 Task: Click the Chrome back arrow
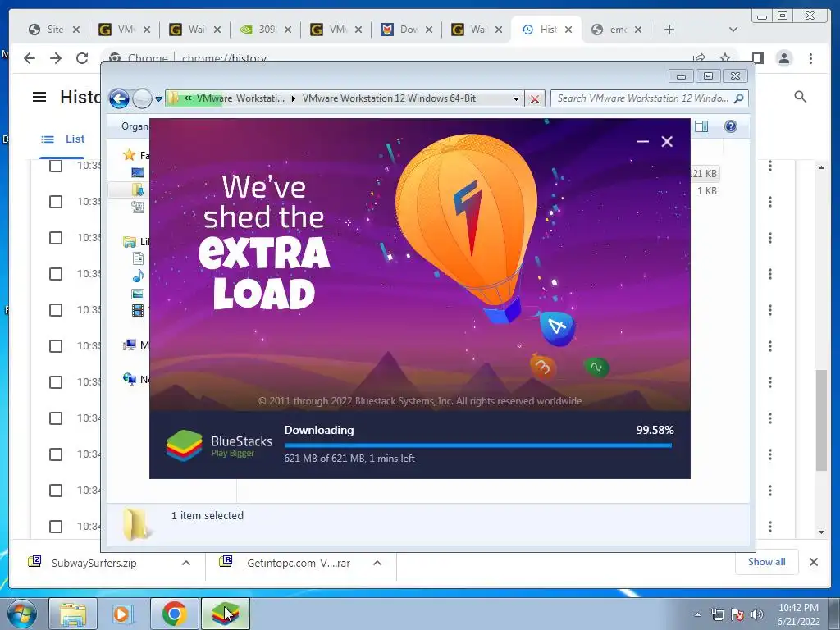(x=30, y=58)
